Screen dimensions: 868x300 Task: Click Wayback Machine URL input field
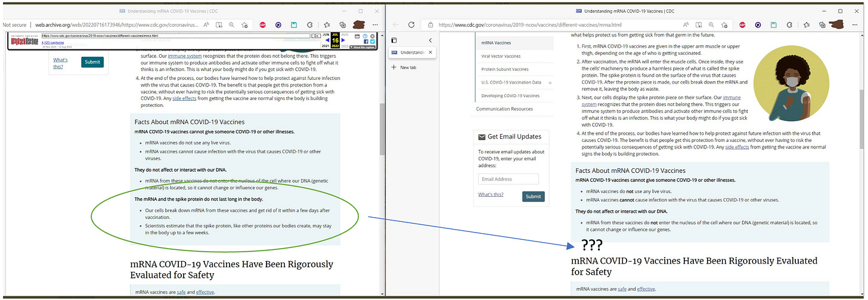click(x=176, y=36)
